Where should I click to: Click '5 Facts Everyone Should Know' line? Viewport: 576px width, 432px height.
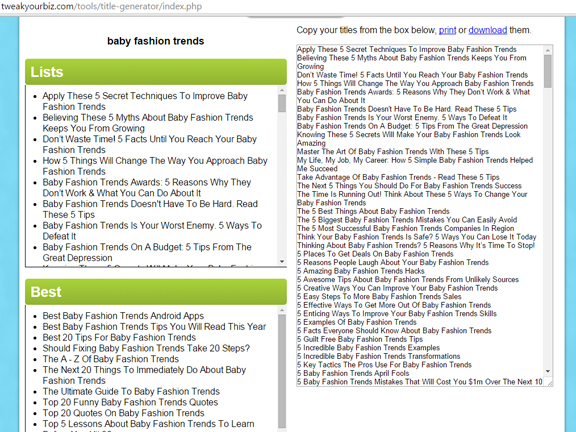394,331
